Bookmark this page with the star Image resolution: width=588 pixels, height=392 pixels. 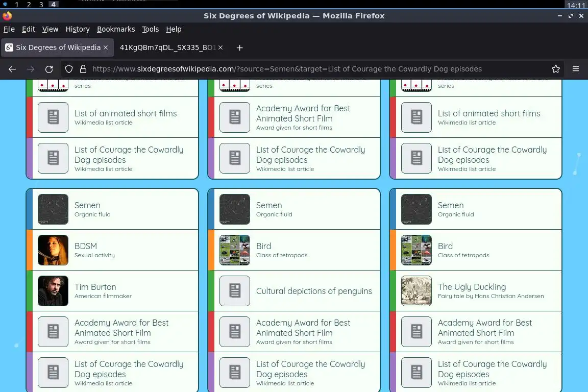(556, 69)
